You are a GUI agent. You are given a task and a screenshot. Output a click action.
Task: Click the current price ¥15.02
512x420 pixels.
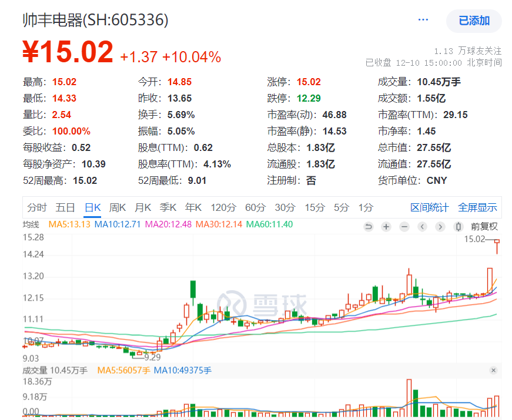click(68, 52)
